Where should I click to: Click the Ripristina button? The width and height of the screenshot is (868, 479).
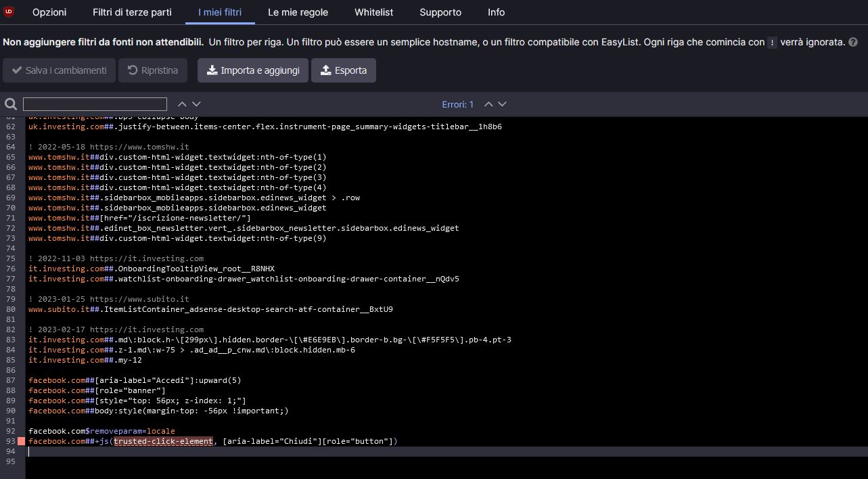point(153,70)
